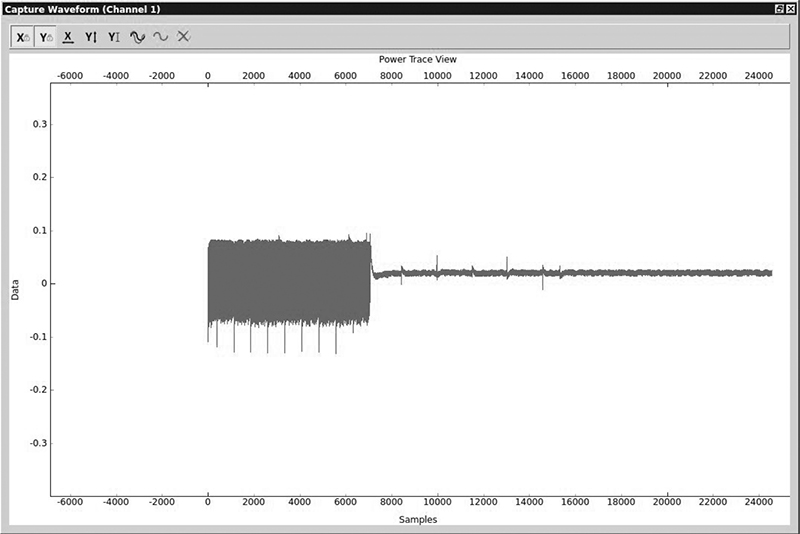Screen dimensions: 800x534
Task: Click the underlined X default-range icon
Action: (x=68, y=37)
